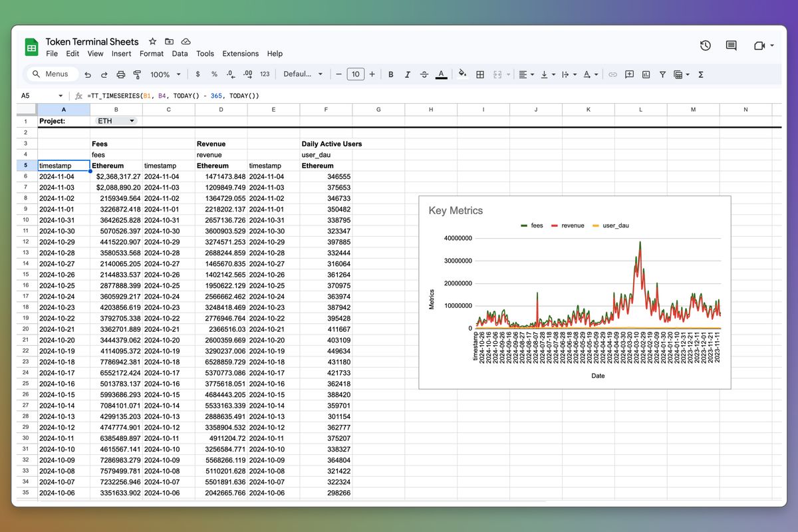Open the Edit menu
The height and width of the screenshot is (532, 798).
(72, 54)
